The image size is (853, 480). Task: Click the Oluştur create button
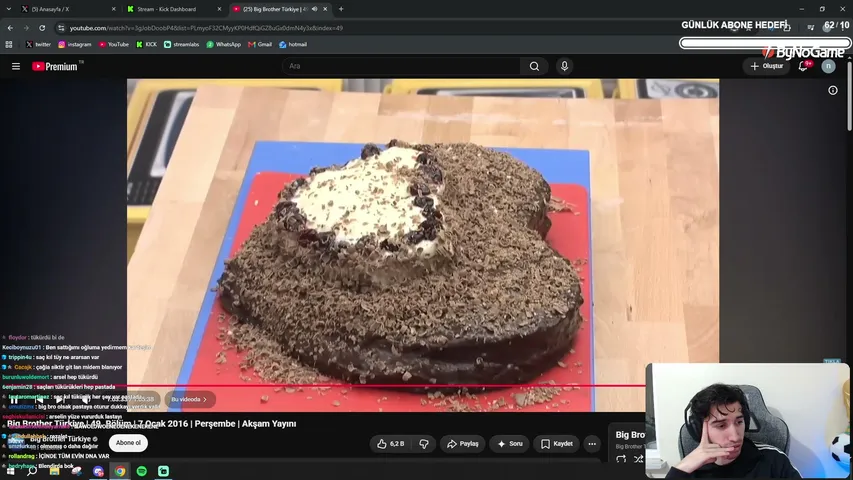click(x=767, y=66)
